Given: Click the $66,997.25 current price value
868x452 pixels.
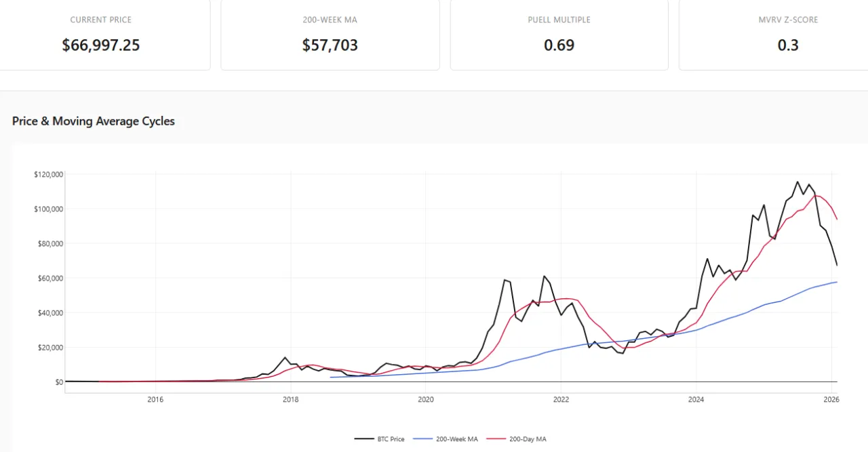Looking at the screenshot, I should pos(101,45).
